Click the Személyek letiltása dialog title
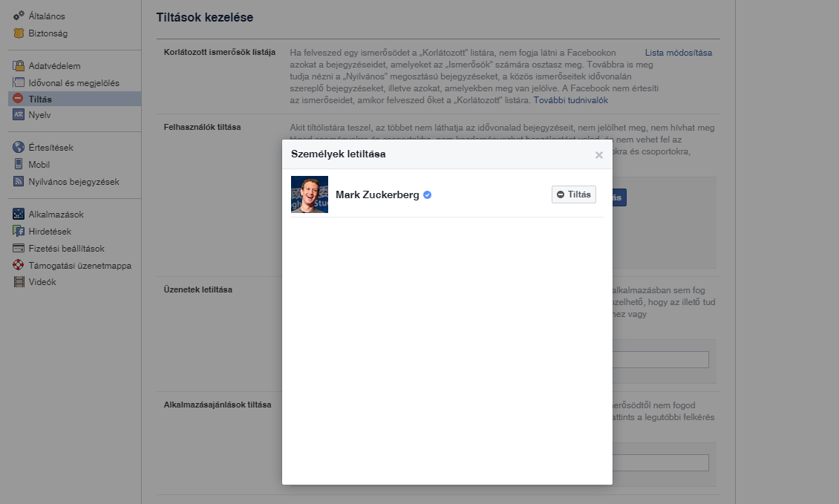Image resolution: width=839 pixels, height=504 pixels. point(338,154)
